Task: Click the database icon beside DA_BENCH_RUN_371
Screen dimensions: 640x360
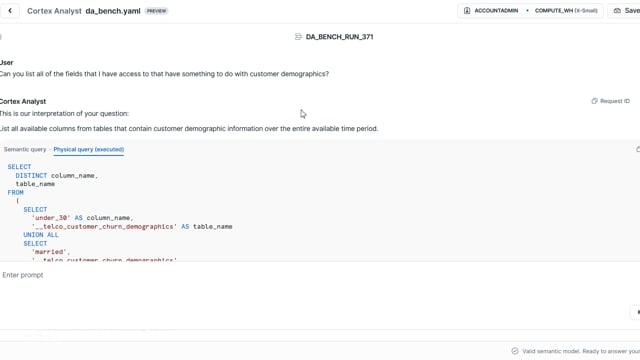Action: point(298,37)
